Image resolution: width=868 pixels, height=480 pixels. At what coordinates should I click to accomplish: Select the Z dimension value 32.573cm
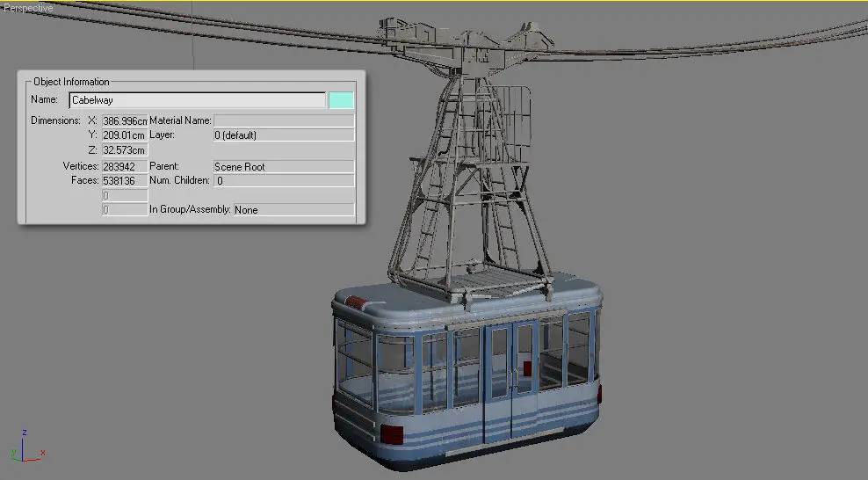click(125, 150)
